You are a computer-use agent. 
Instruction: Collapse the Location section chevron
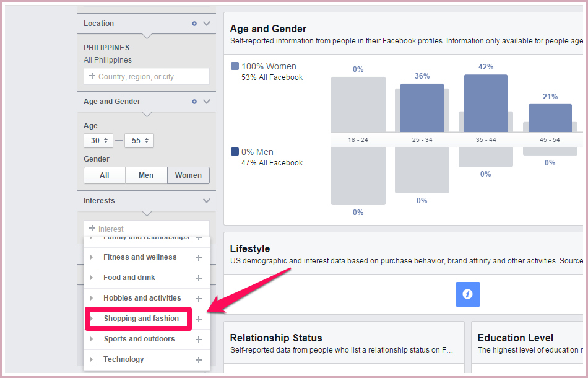[x=207, y=24]
